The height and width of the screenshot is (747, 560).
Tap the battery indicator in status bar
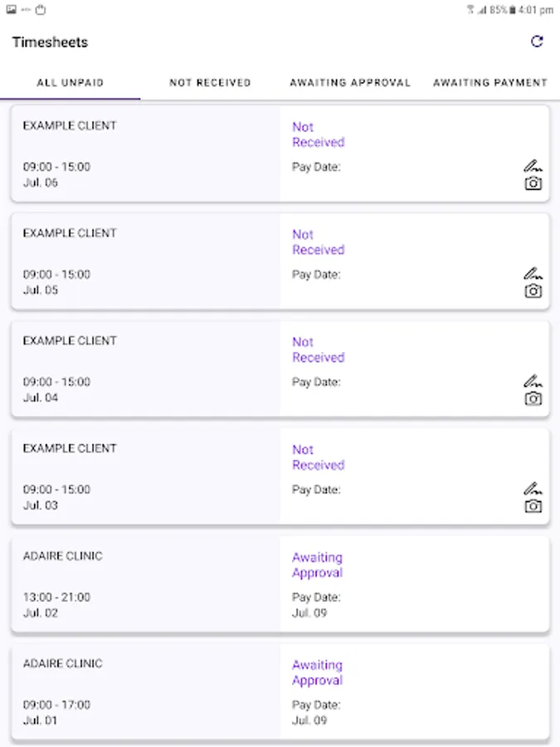(513, 10)
